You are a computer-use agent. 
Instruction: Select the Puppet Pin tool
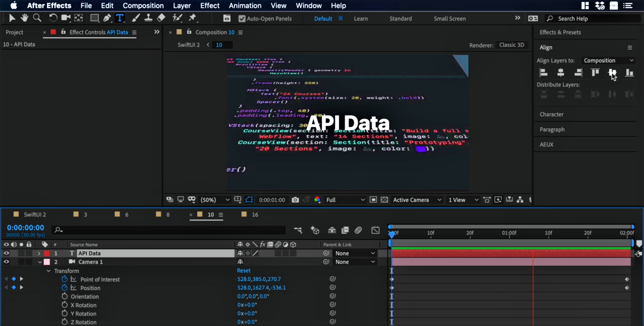pyautogui.click(x=193, y=18)
